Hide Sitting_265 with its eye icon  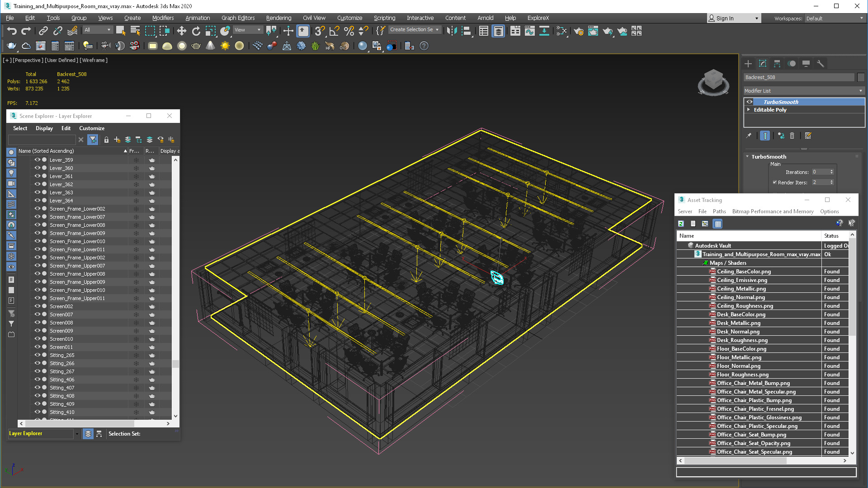38,355
